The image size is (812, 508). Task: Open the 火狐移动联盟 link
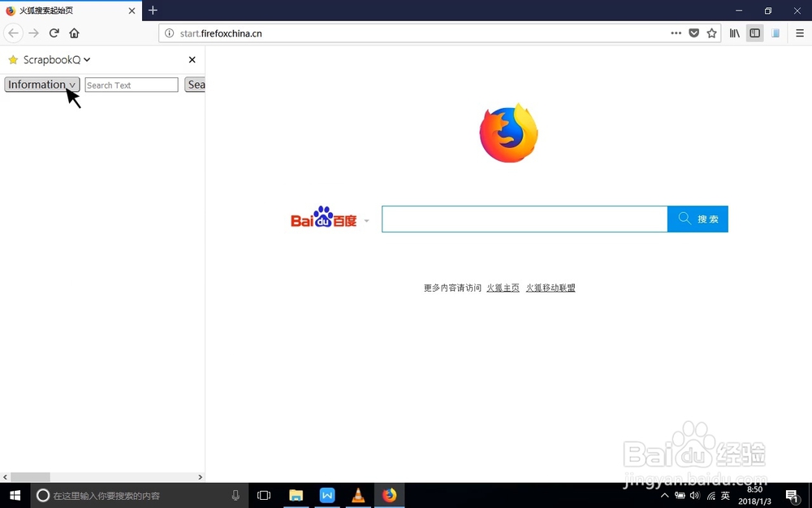click(x=551, y=288)
